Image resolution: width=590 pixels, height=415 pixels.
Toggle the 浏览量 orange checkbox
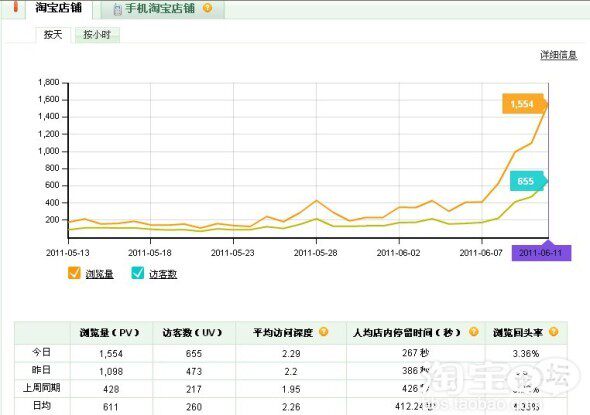point(74,273)
